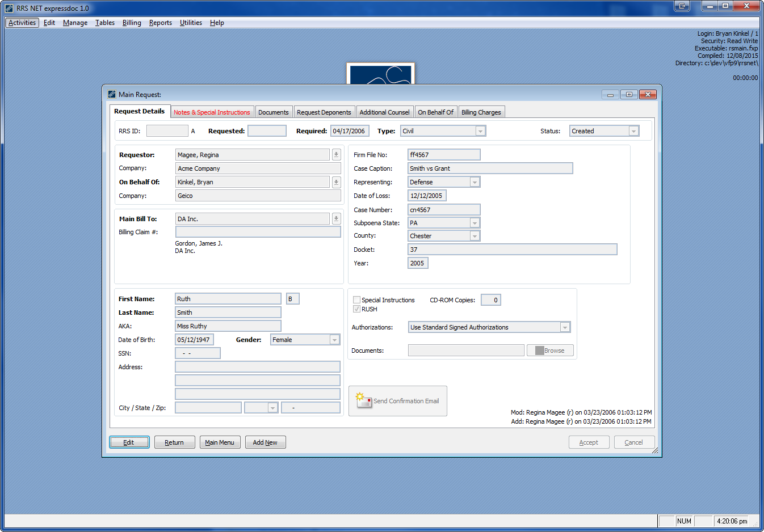Screen dimensions: 764x532
Task: Click the RRS ID field
Action: coord(167,131)
